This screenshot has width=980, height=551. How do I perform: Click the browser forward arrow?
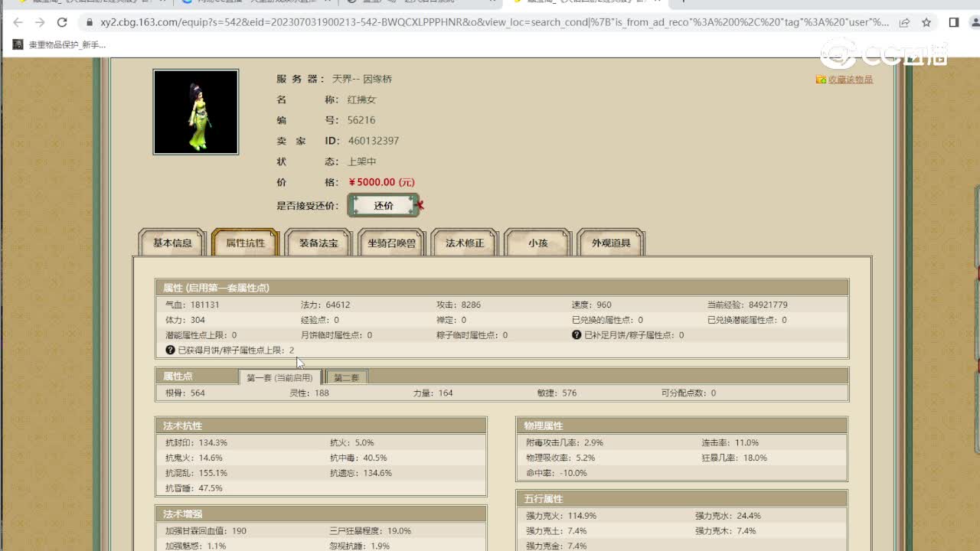[40, 23]
